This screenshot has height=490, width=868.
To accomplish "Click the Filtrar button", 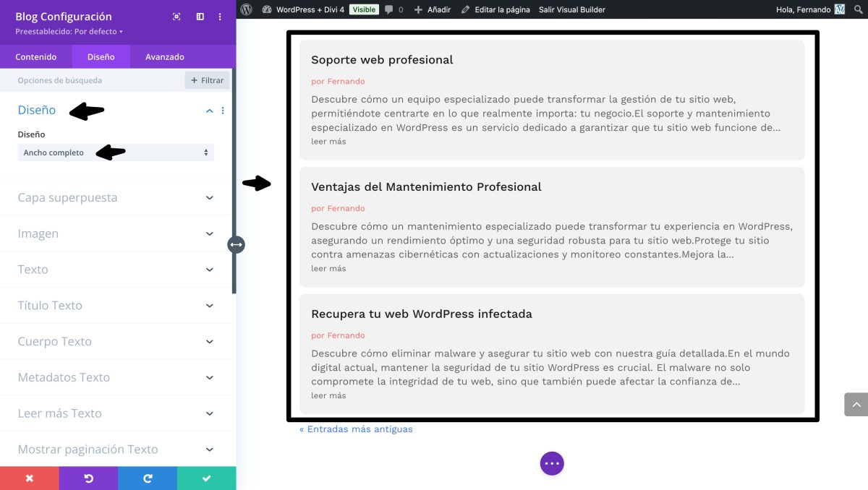I will pos(207,80).
